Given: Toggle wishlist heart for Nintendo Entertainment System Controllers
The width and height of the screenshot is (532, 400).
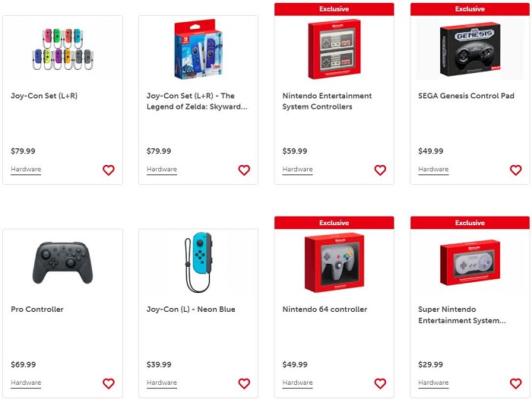Looking at the screenshot, I should tap(380, 170).
